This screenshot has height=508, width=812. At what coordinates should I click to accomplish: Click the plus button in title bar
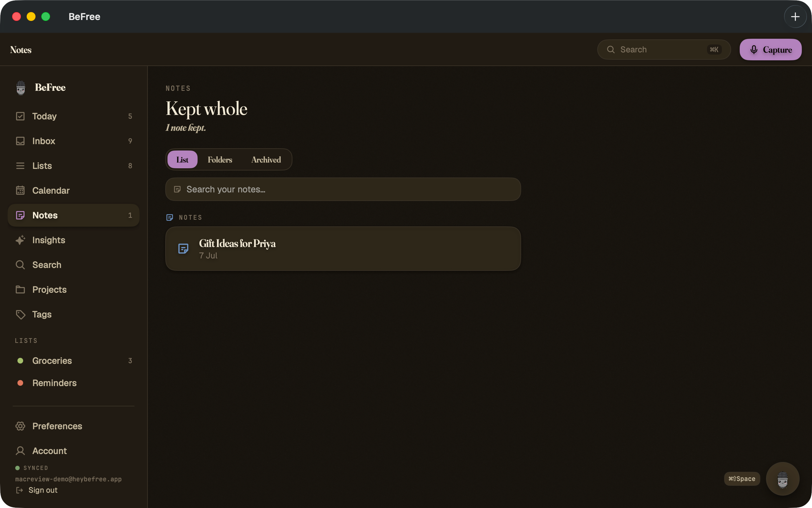click(x=795, y=17)
